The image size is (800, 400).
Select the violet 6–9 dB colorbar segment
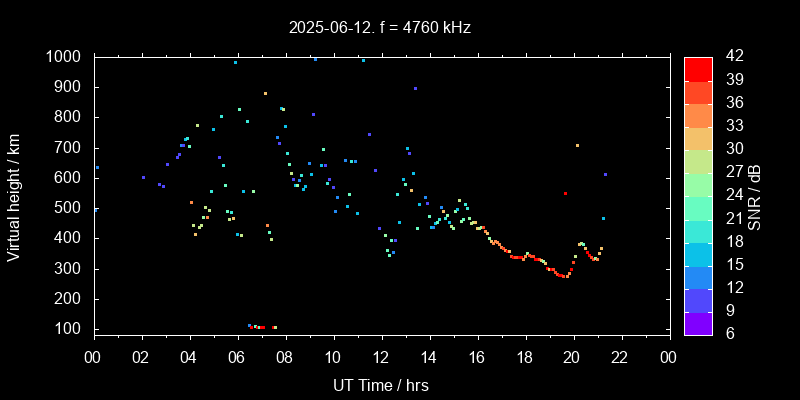tap(698, 323)
